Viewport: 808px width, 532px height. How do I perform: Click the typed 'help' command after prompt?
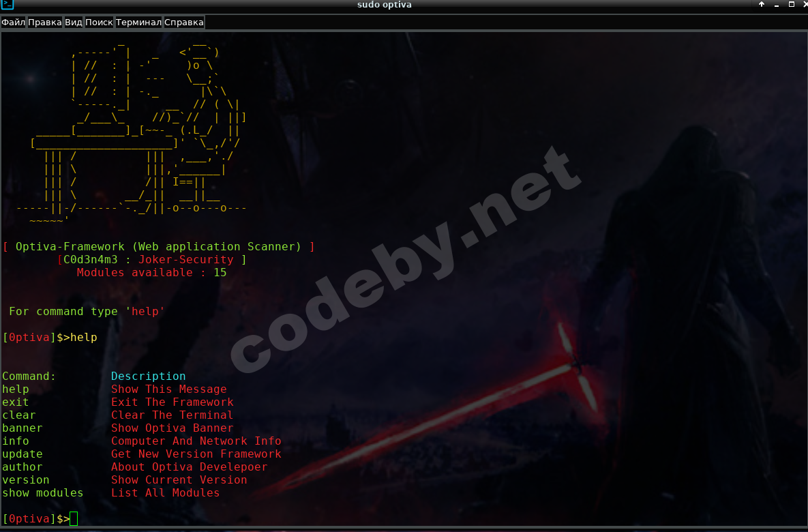coord(83,337)
